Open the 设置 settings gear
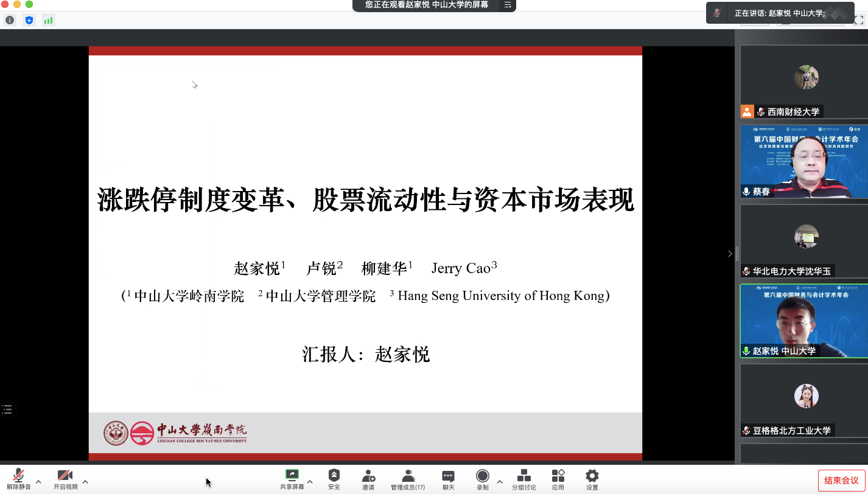 click(x=592, y=479)
